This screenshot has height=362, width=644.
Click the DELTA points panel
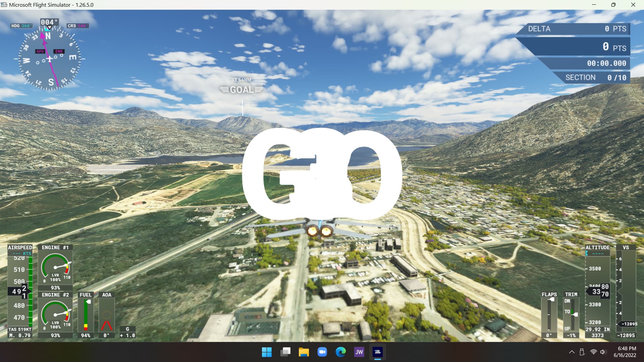574,29
